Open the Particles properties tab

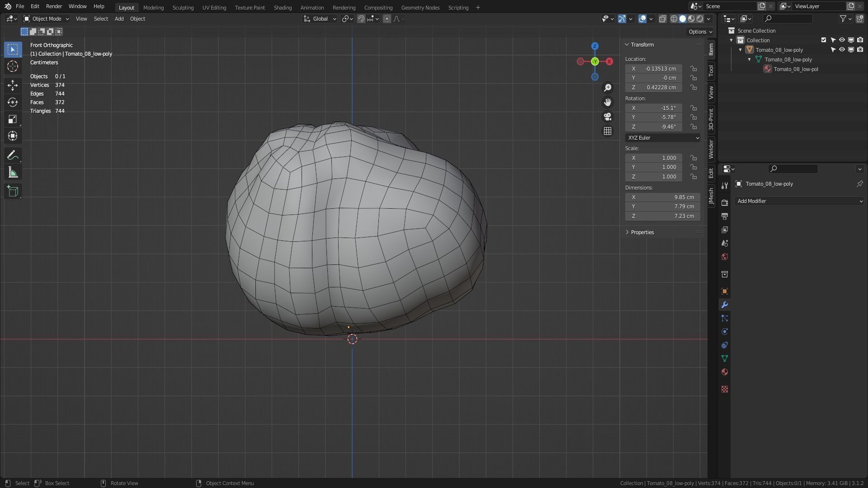click(x=725, y=319)
